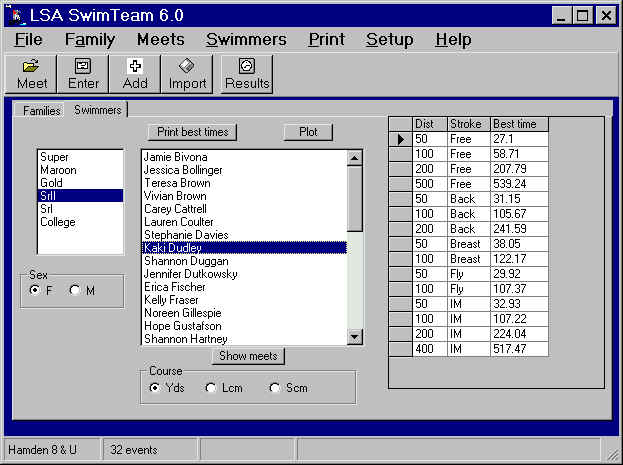Select the Gold group in the list
The width and height of the screenshot is (623, 465).
80,183
